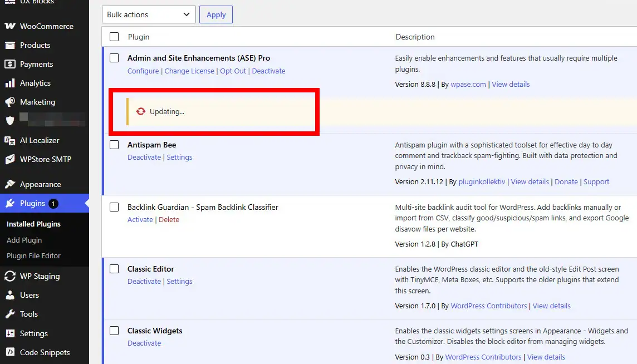Open WooCommerce via its logo icon
Viewport: 637px width, 364px height.
click(10, 26)
